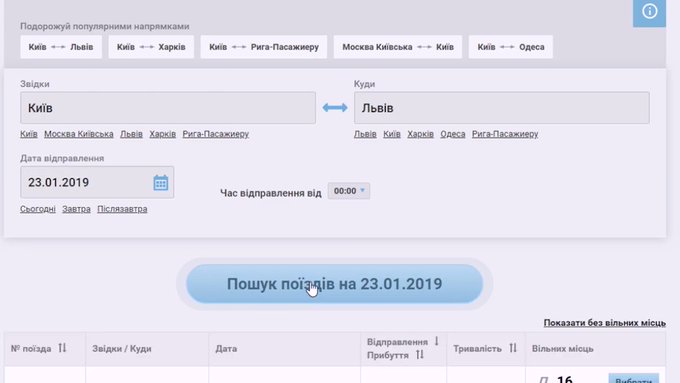Click the Звідки / Куди column header

click(x=121, y=349)
